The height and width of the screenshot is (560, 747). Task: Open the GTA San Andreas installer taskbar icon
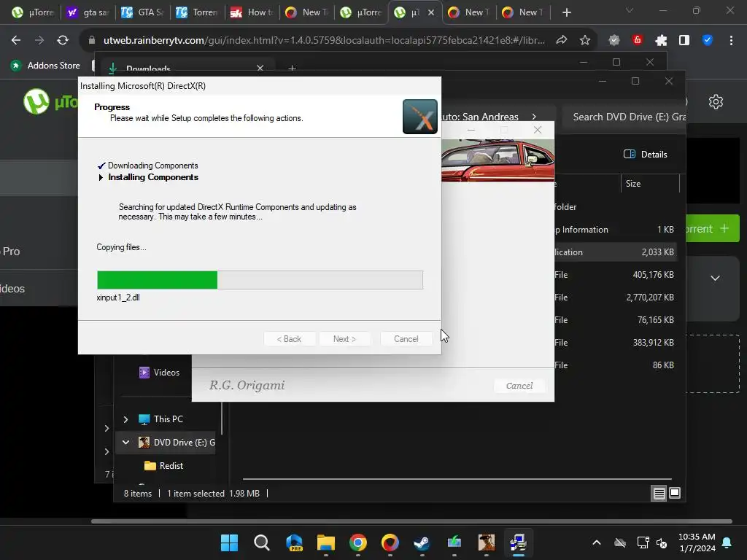pyautogui.click(x=486, y=542)
